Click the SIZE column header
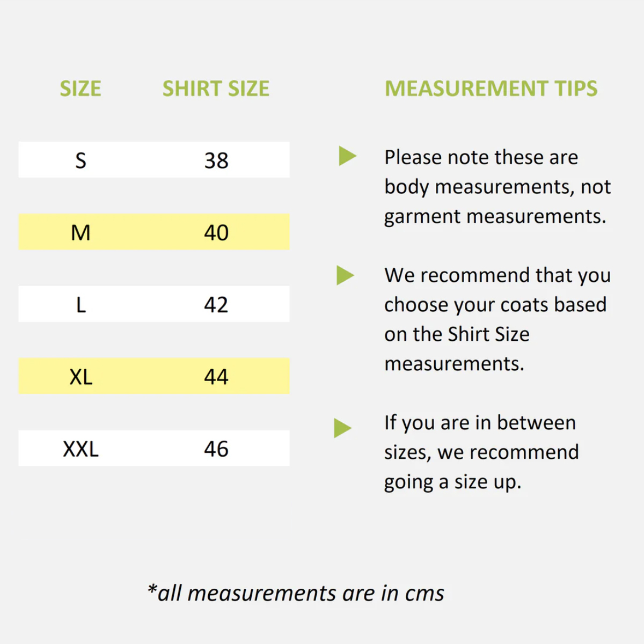This screenshot has height=644, width=644. pos(80,89)
